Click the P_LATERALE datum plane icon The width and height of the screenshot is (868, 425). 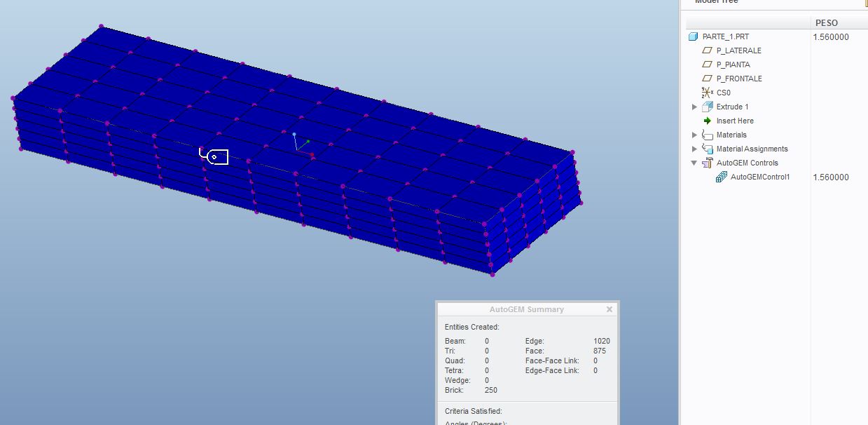(x=707, y=50)
